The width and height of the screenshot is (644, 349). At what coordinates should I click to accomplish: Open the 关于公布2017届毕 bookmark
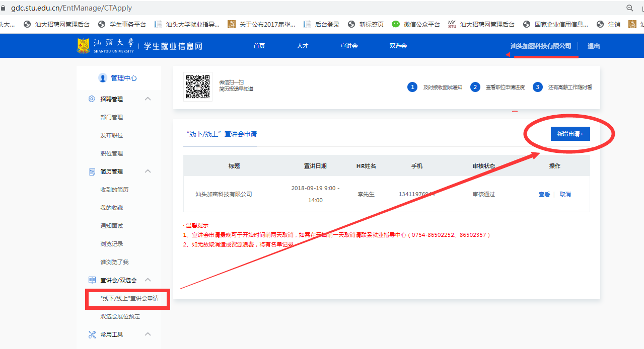261,24
